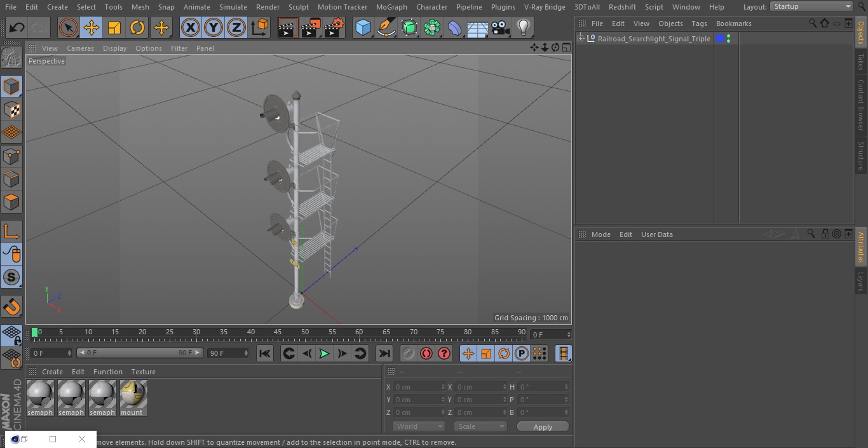Go to start of animation
Image resolution: width=868 pixels, height=448 pixels.
[x=265, y=353]
